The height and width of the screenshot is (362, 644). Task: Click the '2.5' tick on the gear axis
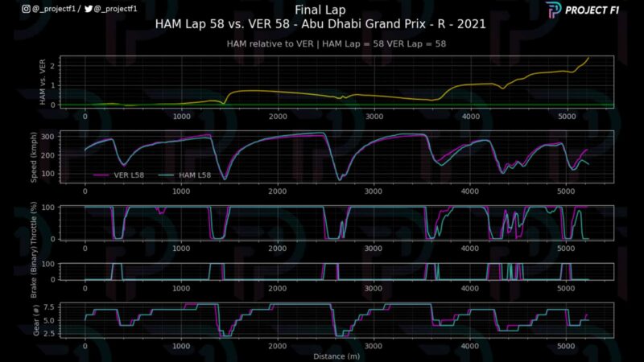click(x=49, y=333)
